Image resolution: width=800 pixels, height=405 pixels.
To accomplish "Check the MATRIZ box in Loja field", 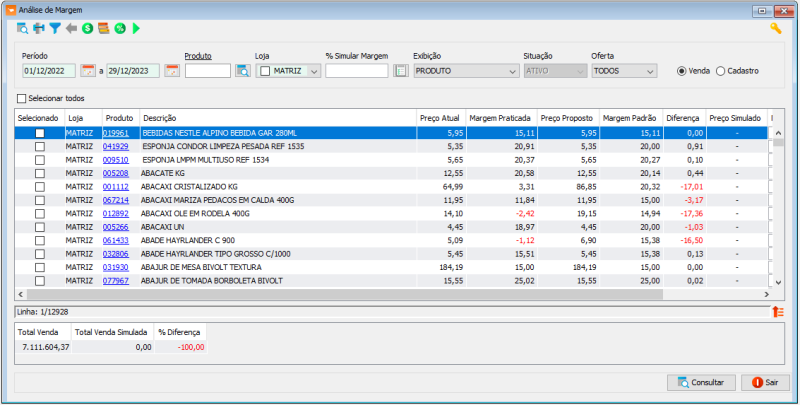I will [x=265, y=71].
